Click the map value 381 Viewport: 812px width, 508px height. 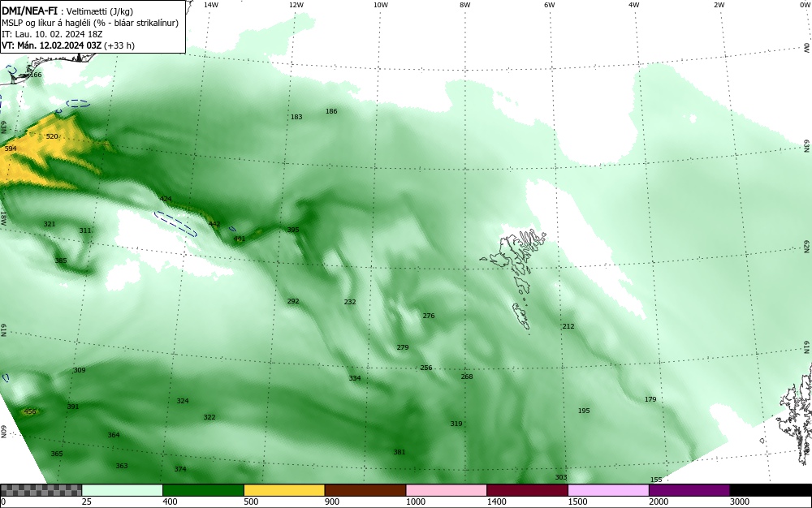coord(400,452)
